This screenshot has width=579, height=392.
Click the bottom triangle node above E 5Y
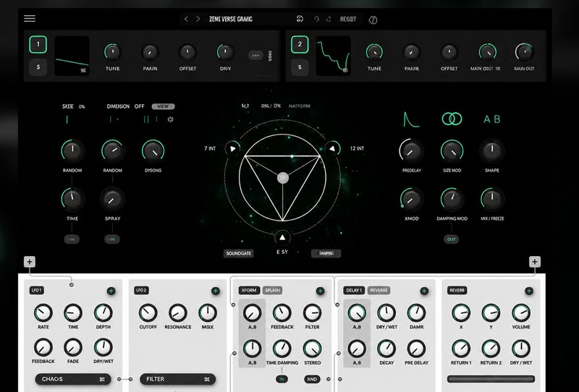click(x=282, y=238)
